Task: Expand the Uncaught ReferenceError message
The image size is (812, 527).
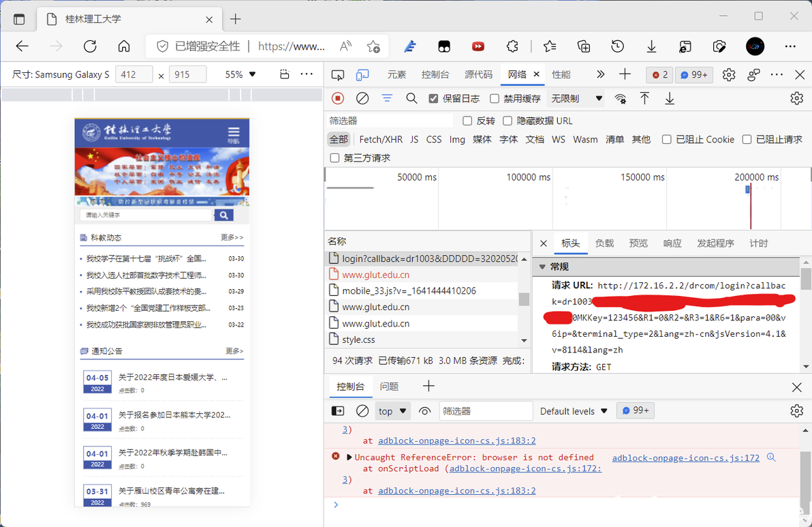Action: click(x=349, y=457)
